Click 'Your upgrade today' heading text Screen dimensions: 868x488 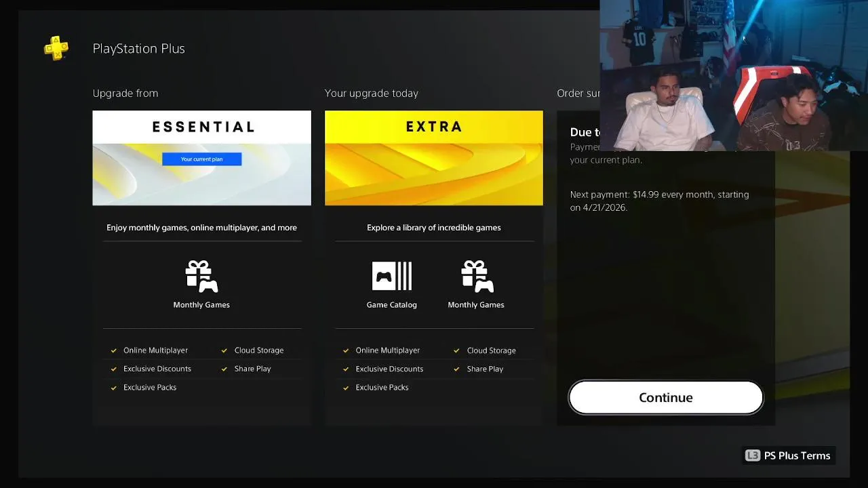[372, 93]
